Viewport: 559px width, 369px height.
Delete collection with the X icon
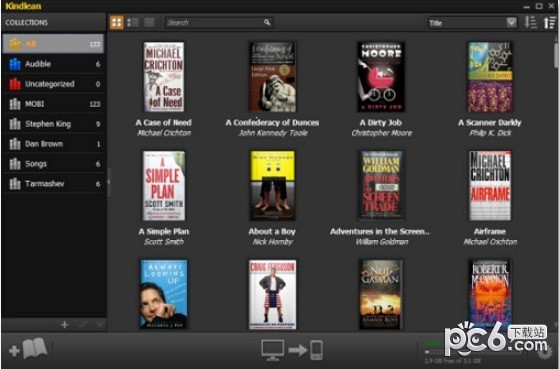tap(99, 324)
